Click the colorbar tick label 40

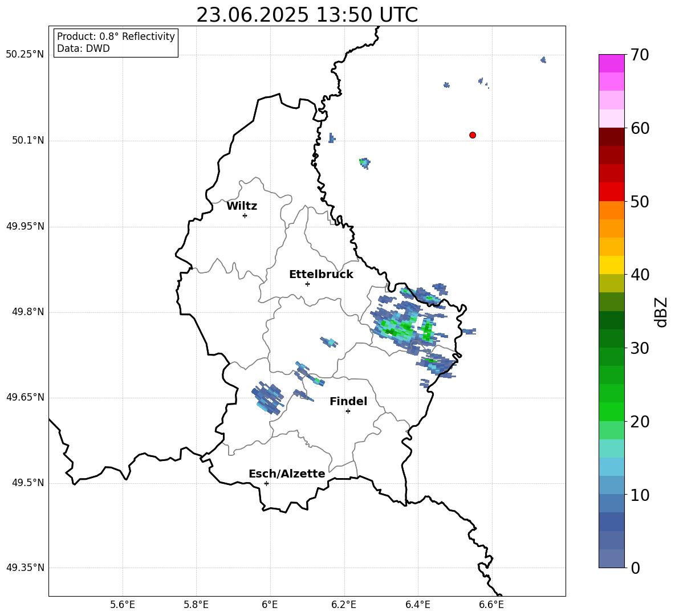(640, 275)
